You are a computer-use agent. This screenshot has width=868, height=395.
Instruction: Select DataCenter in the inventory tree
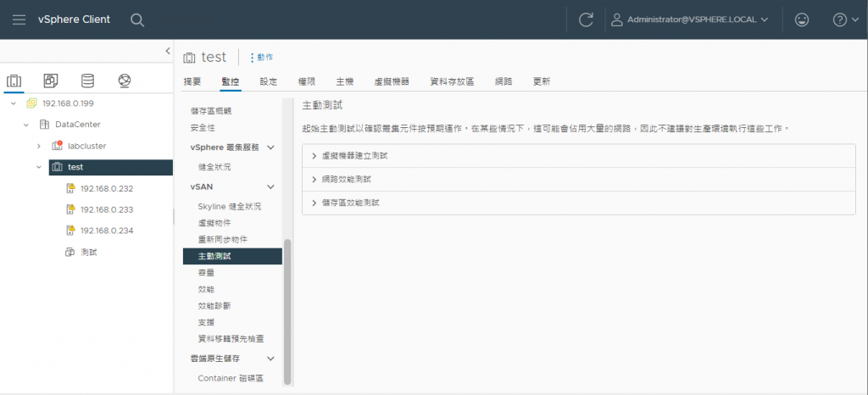[x=78, y=125]
